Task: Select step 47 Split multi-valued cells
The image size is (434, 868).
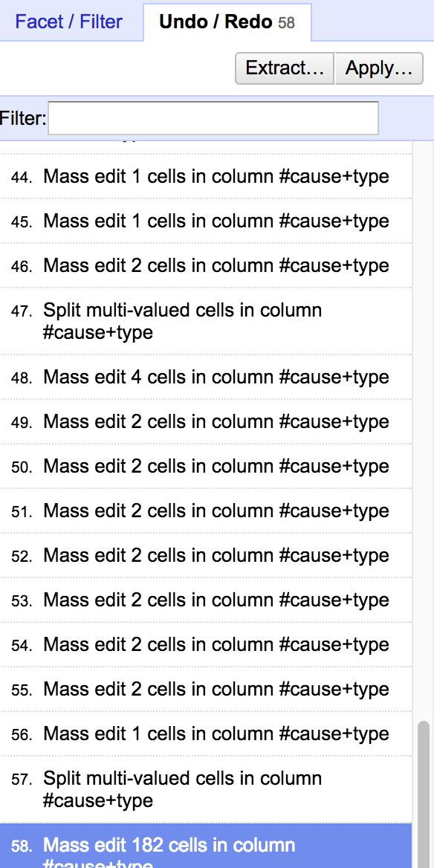Action: click(x=206, y=321)
